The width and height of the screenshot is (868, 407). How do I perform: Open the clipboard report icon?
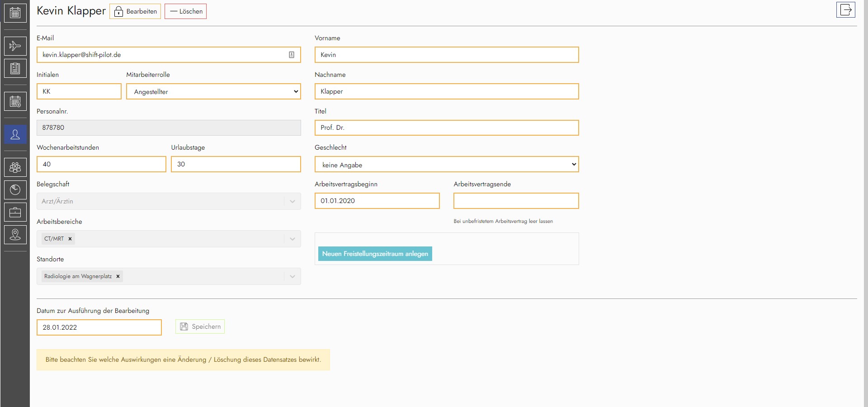point(15,68)
